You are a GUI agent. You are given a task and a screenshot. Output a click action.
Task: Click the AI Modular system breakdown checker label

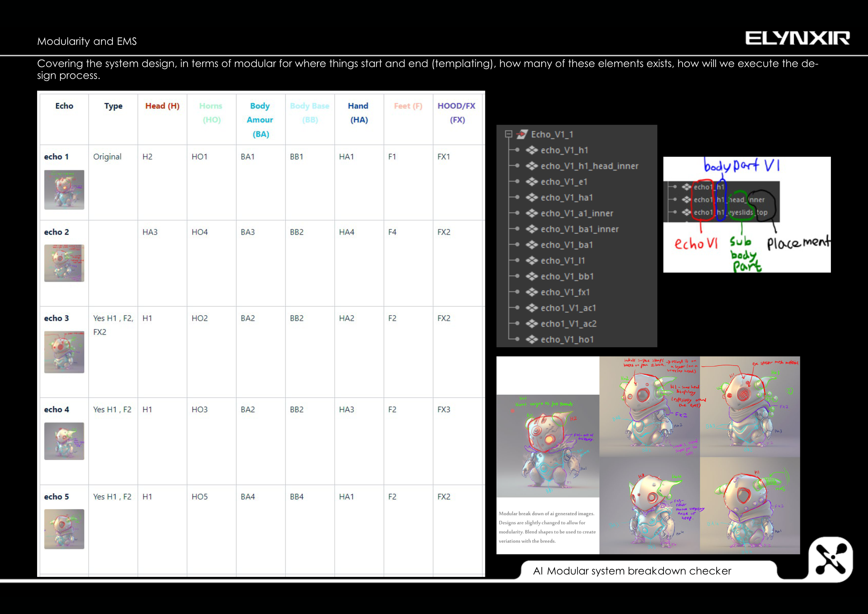(632, 571)
